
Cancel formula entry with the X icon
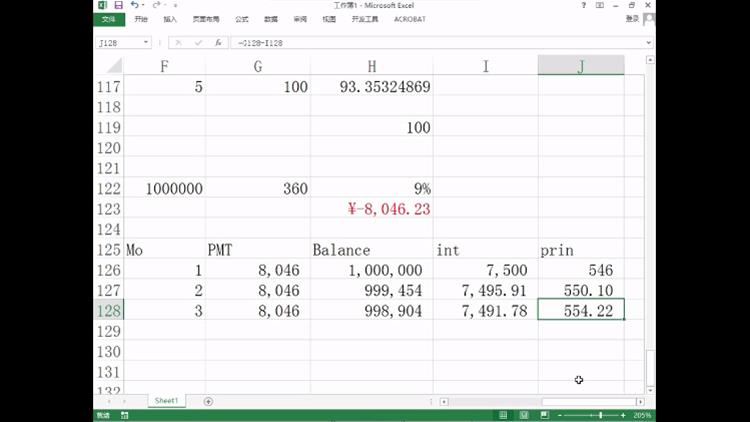click(178, 43)
